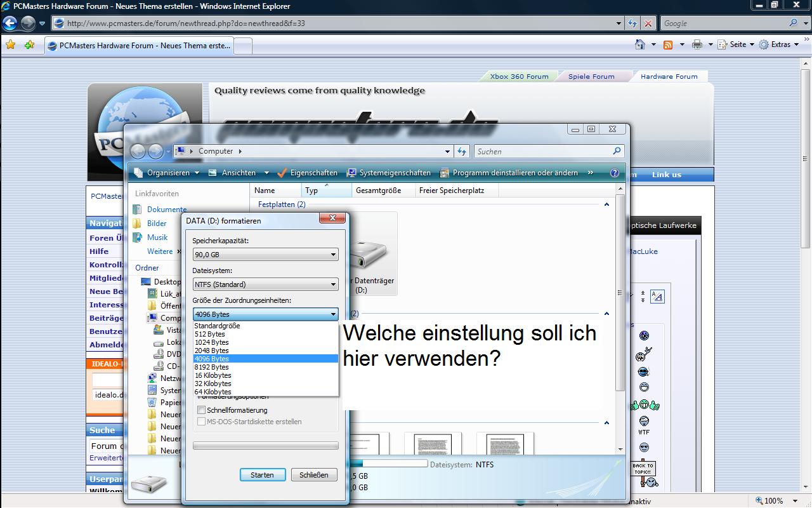812x508 pixels.
Task: Click the printer icon in IE toolbar
Action: tap(697, 44)
